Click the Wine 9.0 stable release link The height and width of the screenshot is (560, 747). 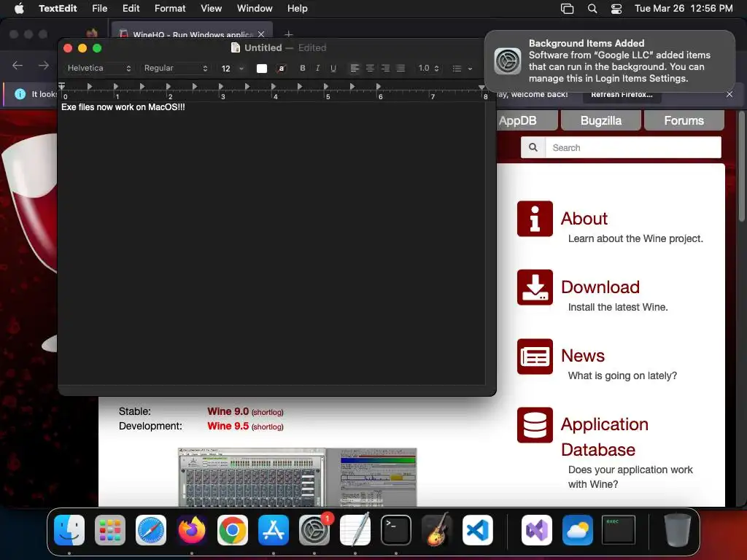tap(228, 411)
